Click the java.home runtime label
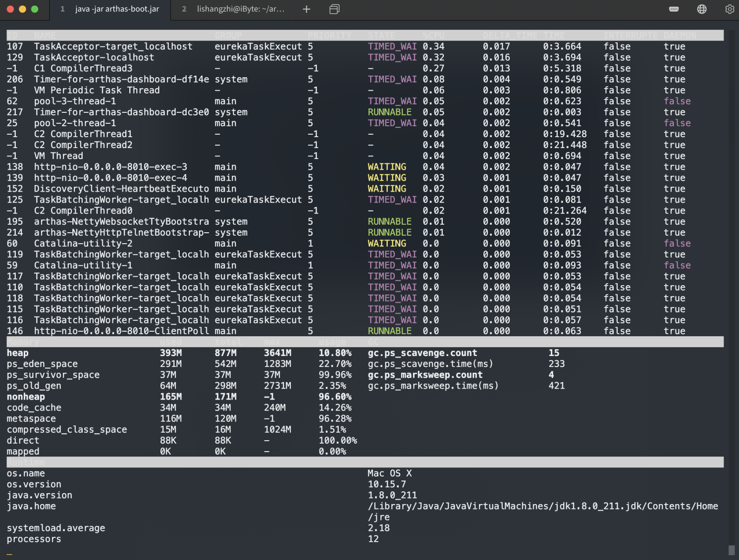The height and width of the screenshot is (560, 739). tap(31, 506)
